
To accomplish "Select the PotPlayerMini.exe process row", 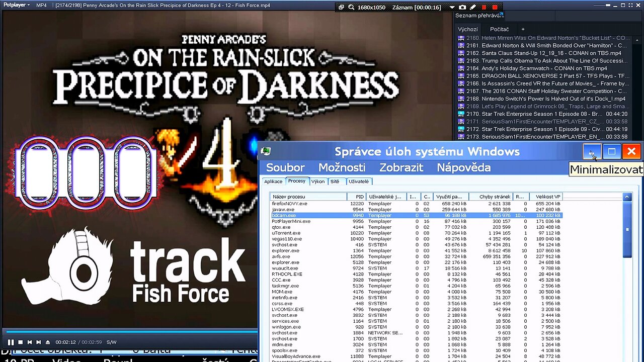I will click(x=416, y=221).
